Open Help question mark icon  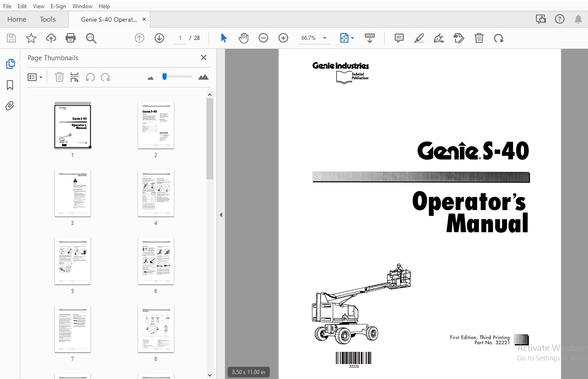point(560,19)
